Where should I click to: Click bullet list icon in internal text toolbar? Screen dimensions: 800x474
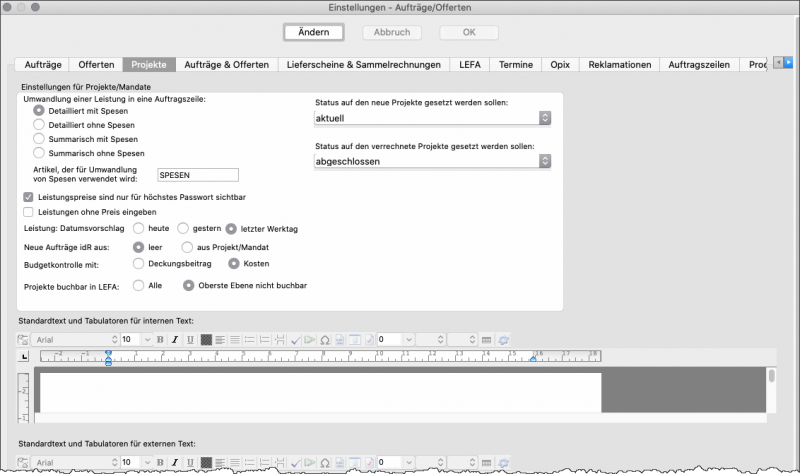tap(250, 340)
